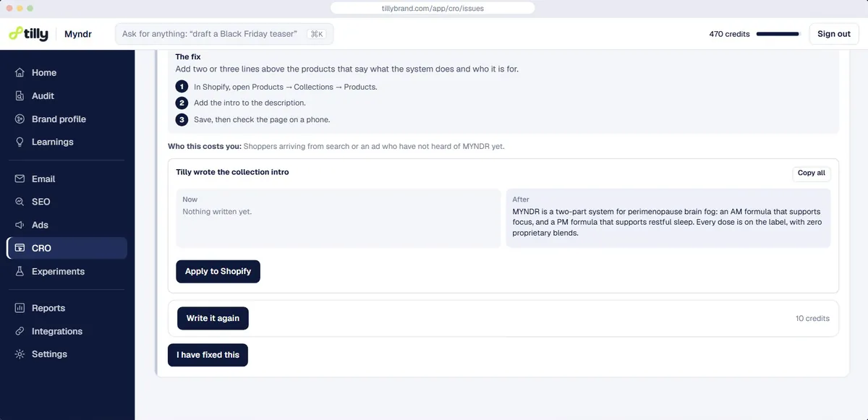Click 'Who this costs you:' line
This screenshot has width=868, height=420.
(x=336, y=146)
